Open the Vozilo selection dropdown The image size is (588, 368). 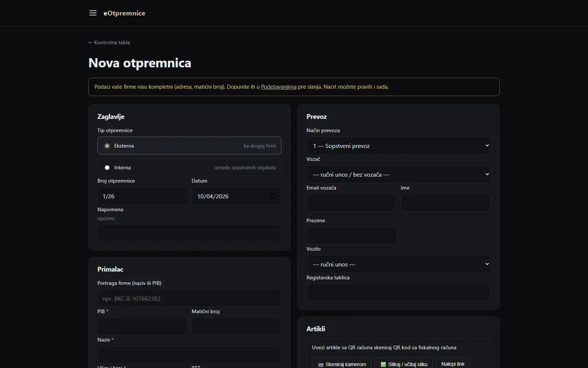click(398, 264)
